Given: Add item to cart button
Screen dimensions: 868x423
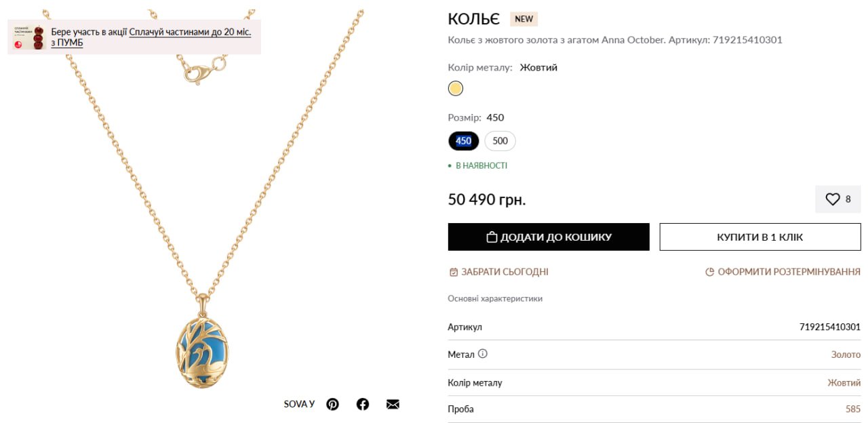Looking at the screenshot, I should tap(549, 237).
